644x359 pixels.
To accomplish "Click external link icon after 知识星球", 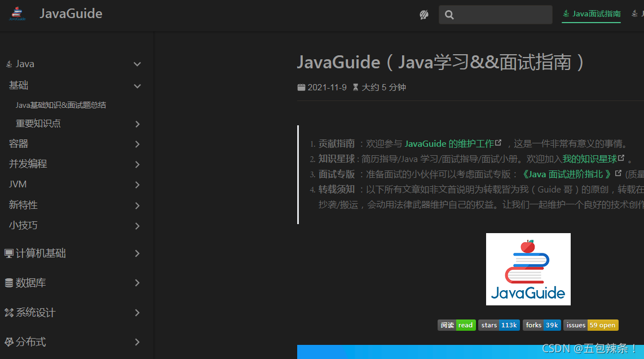I will click(621, 157).
